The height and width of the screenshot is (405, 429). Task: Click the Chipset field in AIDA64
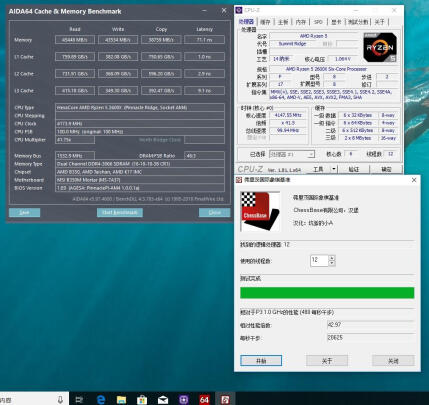(140, 172)
